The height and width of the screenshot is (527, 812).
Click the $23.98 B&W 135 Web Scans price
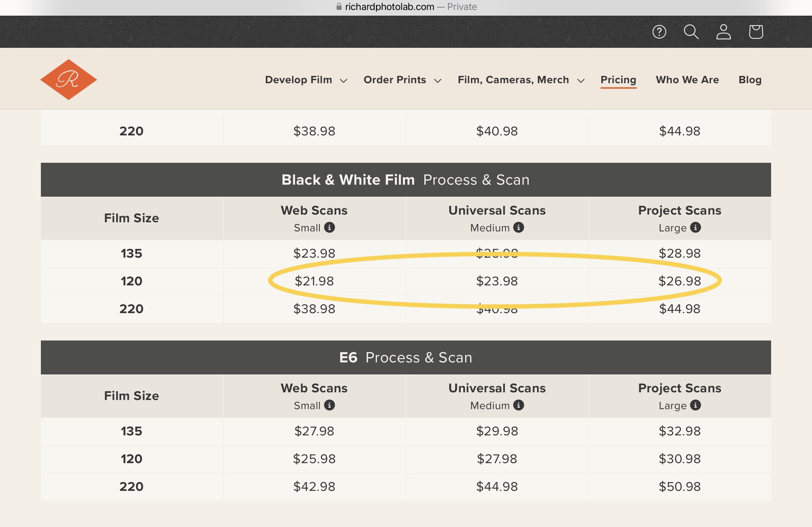314,253
